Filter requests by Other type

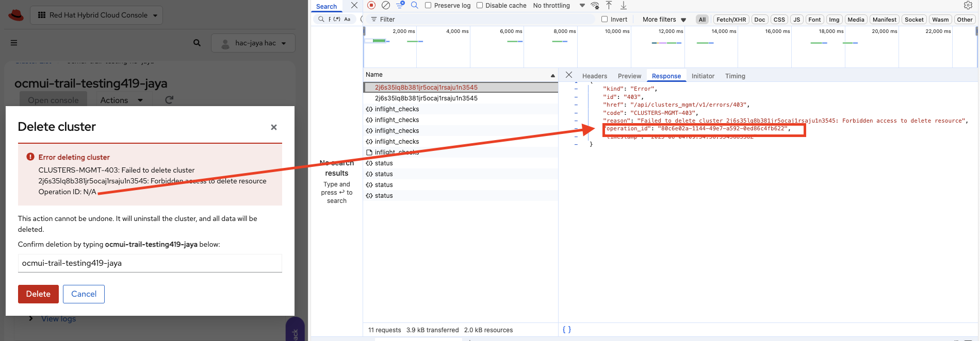coord(965,20)
